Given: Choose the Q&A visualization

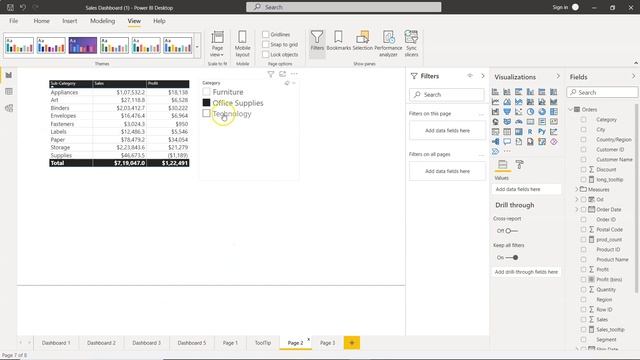Looking at the screenshot, I should click(507, 142).
